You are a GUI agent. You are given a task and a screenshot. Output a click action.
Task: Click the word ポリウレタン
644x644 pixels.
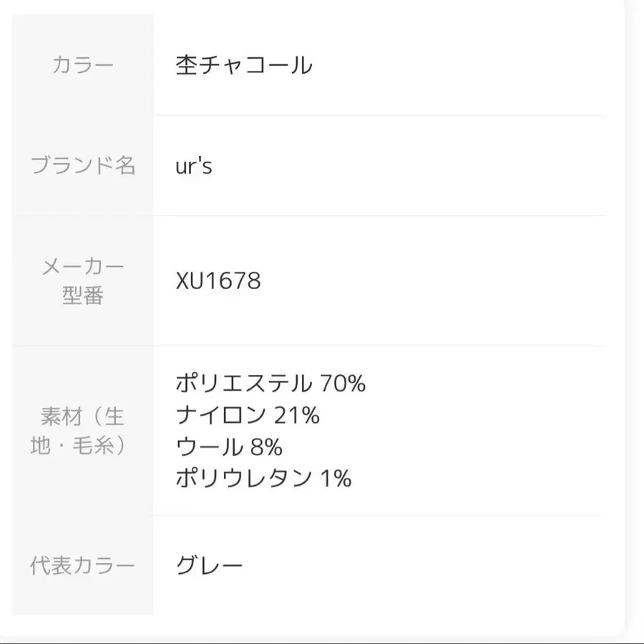tap(243, 478)
